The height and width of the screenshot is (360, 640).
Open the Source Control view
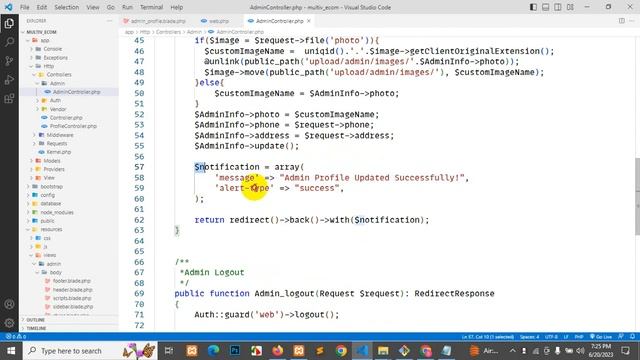9,61
